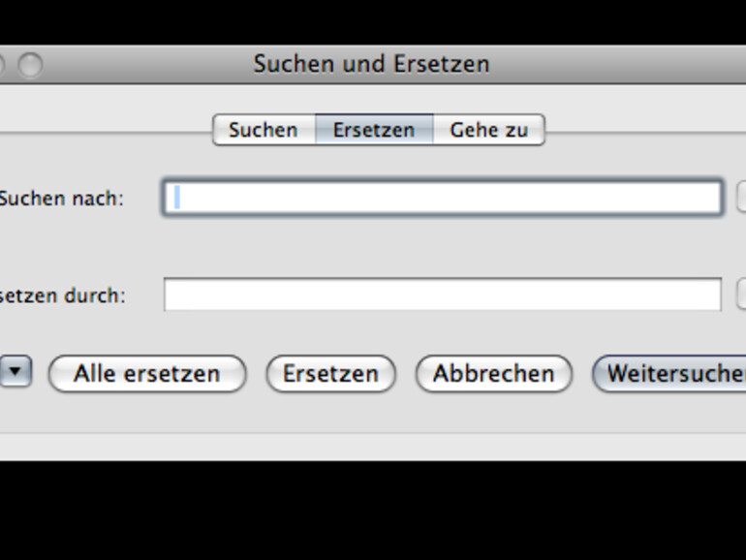Viewport: 746px width, 560px height.
Task: Click the Suchen nach text field
Action: [443, 198]
